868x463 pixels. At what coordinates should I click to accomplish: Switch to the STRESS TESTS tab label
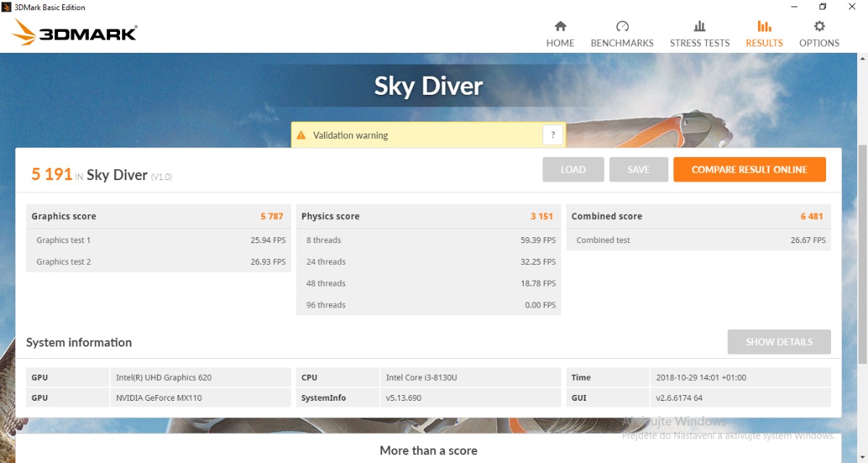(x=699, y=43)
